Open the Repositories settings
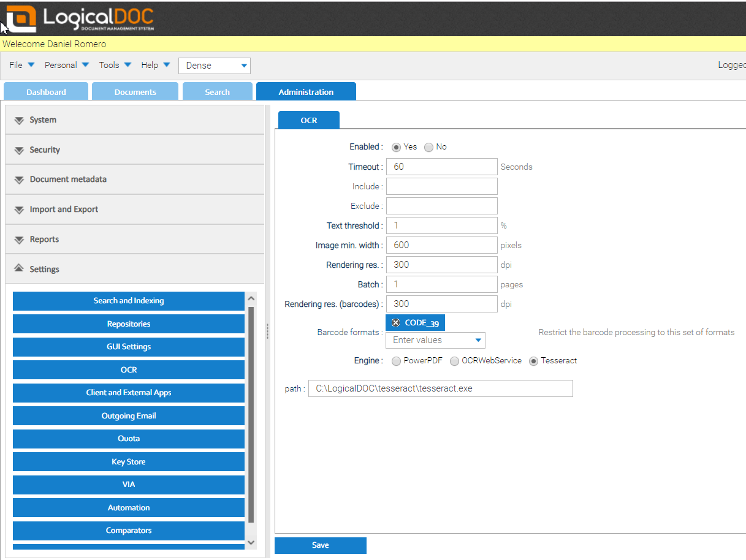 (x=128, y=324)
